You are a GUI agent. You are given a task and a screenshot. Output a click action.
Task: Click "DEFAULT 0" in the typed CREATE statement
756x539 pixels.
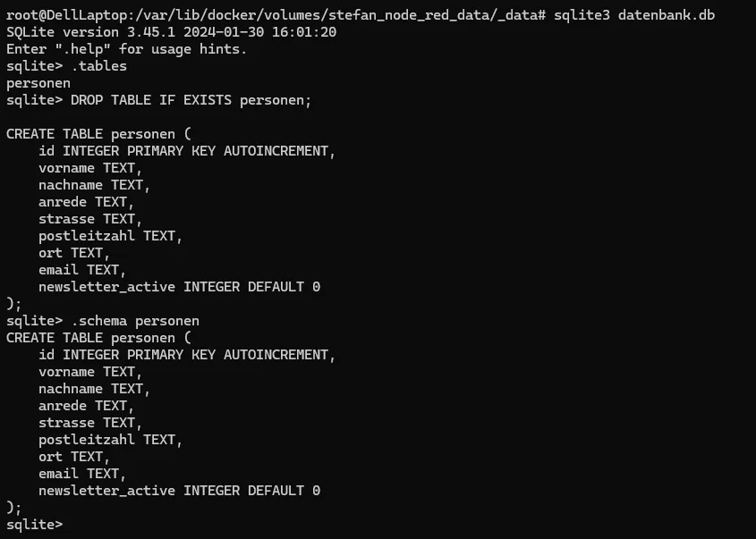[x=287, y=287]
